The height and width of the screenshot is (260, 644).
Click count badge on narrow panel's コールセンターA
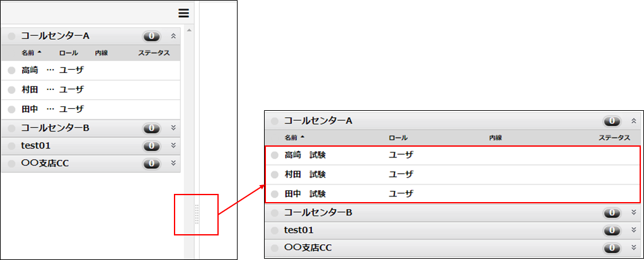(151, 37)
